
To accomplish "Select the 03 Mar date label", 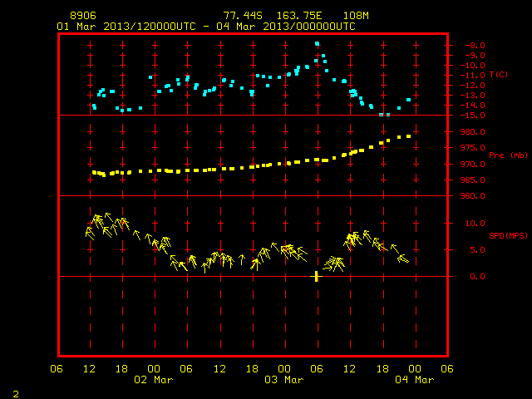I will pos(284,379).
